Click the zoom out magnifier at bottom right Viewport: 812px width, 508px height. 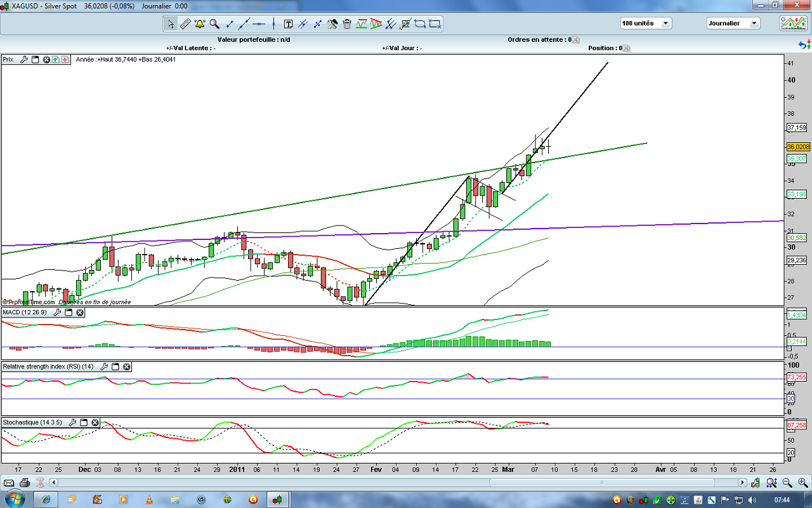click(787, 483)
